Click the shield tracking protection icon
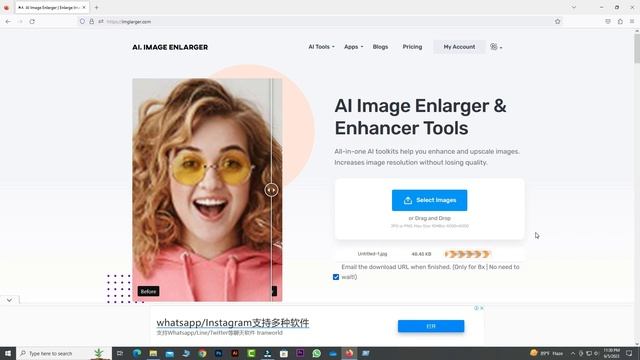Screen dimensions: 640x360 [x=82, y=21]
